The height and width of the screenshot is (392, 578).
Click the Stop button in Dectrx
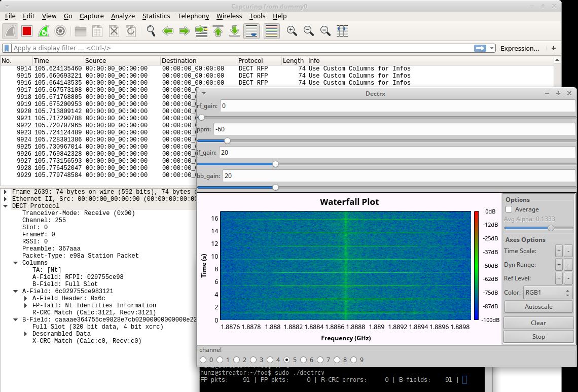pyautogui.click(x=538, y=337)
